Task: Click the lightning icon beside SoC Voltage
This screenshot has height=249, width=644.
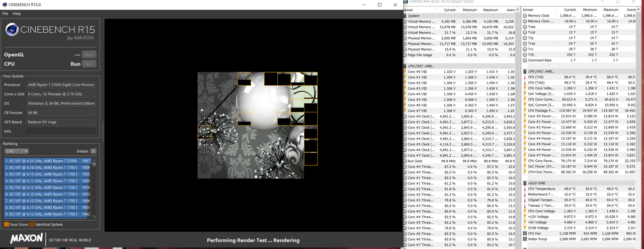Action: [525, 94]
